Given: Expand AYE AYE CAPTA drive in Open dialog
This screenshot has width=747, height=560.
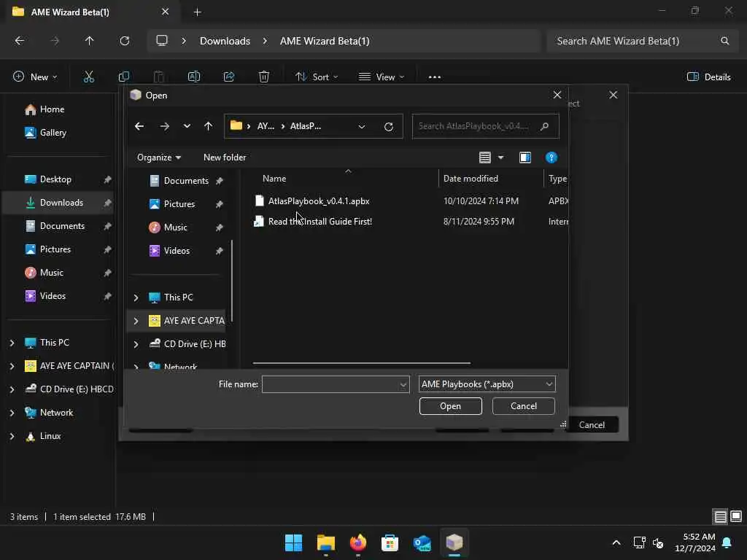Looking at the screenshot, I should tap(136, 321).
